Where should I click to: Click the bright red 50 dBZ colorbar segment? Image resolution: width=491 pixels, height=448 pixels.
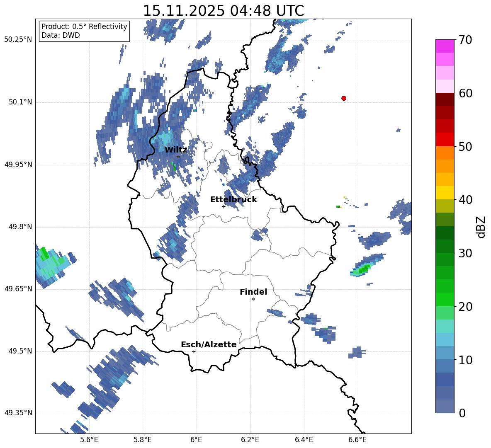[445, 140]
